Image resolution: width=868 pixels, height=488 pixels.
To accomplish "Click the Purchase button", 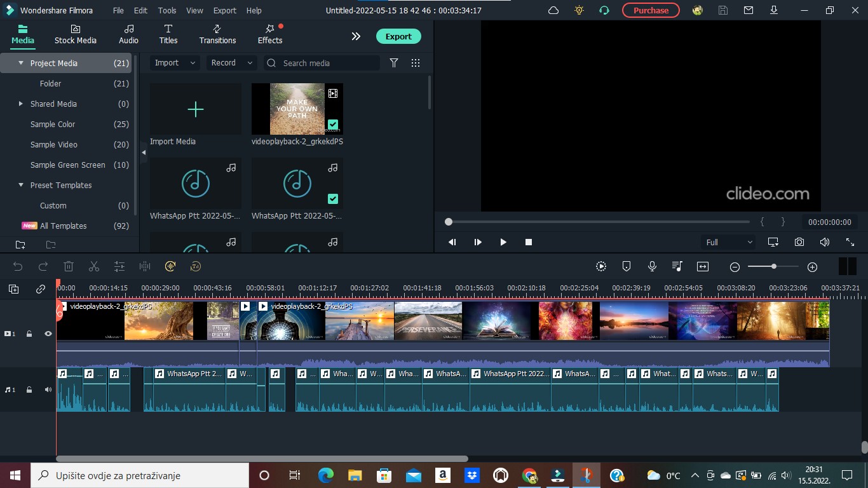I will (x=651, y=10).
